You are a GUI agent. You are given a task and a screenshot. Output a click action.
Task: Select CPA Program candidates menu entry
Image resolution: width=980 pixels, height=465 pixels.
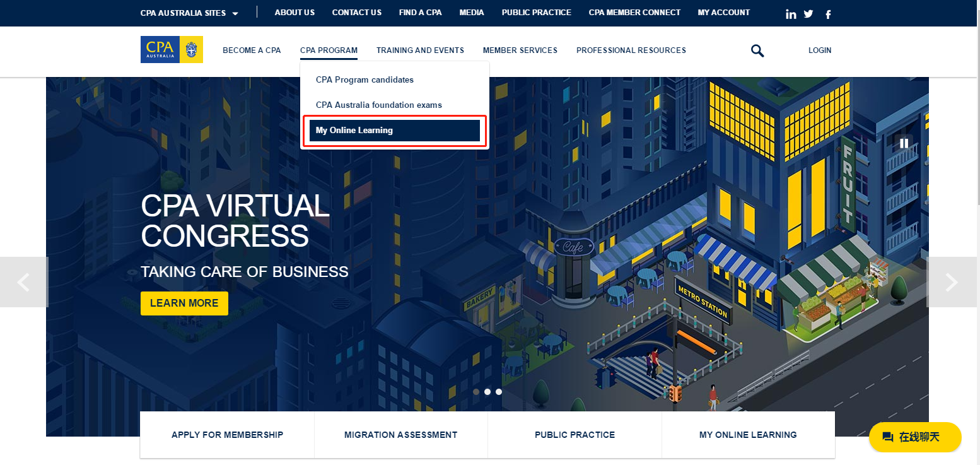(x=395, y=79)
